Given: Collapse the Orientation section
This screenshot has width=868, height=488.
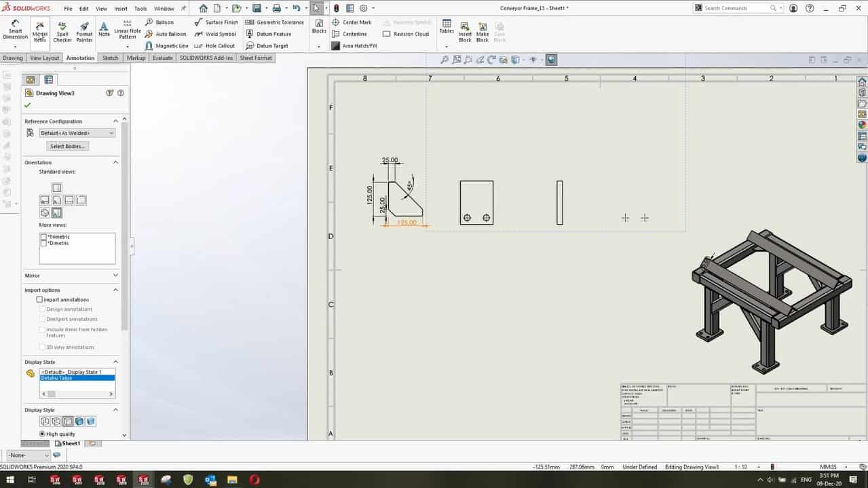Looking at the screenshot, I should 115,162.
